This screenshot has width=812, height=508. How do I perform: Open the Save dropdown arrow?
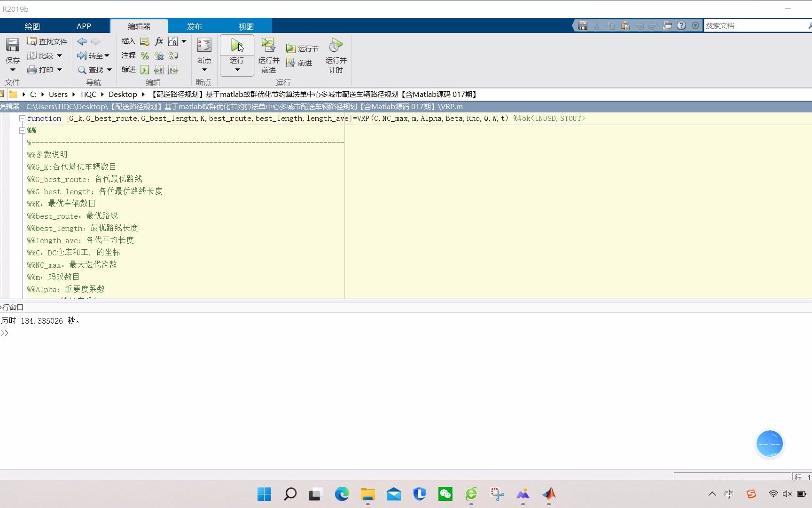(x=13, y=70)
